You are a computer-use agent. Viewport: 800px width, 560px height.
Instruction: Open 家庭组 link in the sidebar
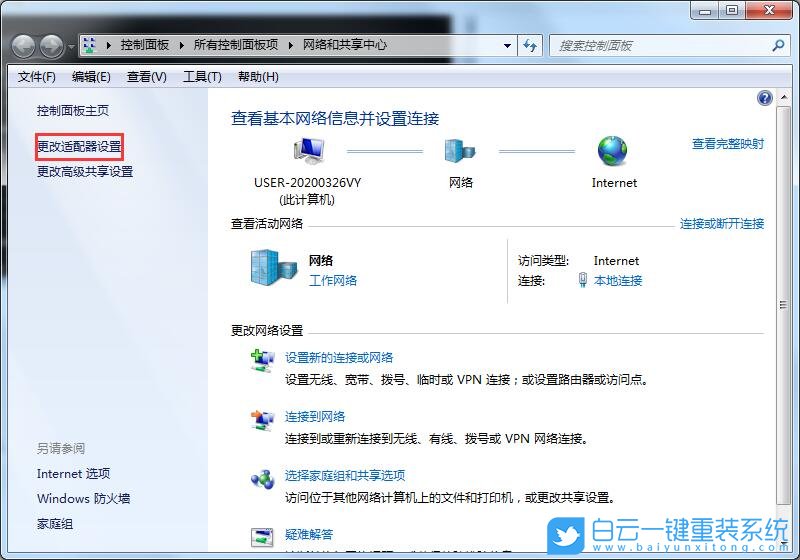click(x=55, y=524)
